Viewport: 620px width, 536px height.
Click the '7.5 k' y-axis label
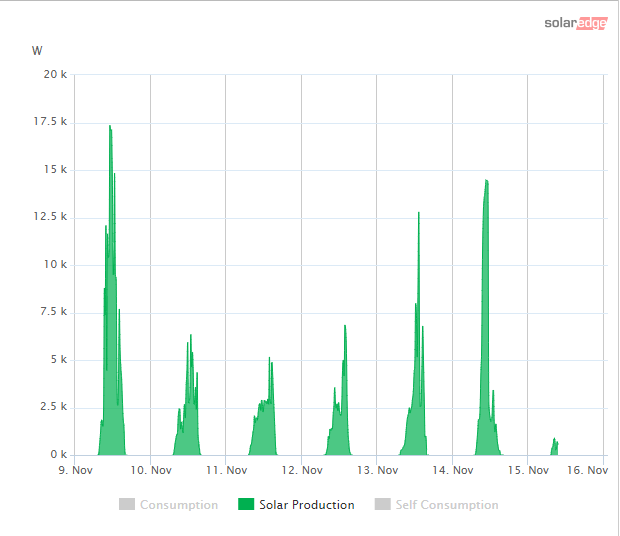[x=53, y=312]
